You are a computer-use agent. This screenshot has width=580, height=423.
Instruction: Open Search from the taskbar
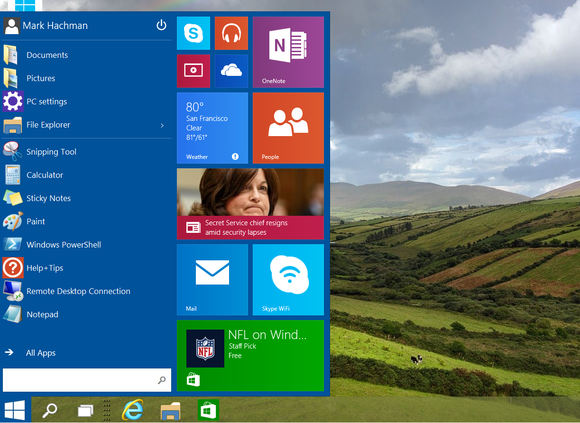(50, 410)
